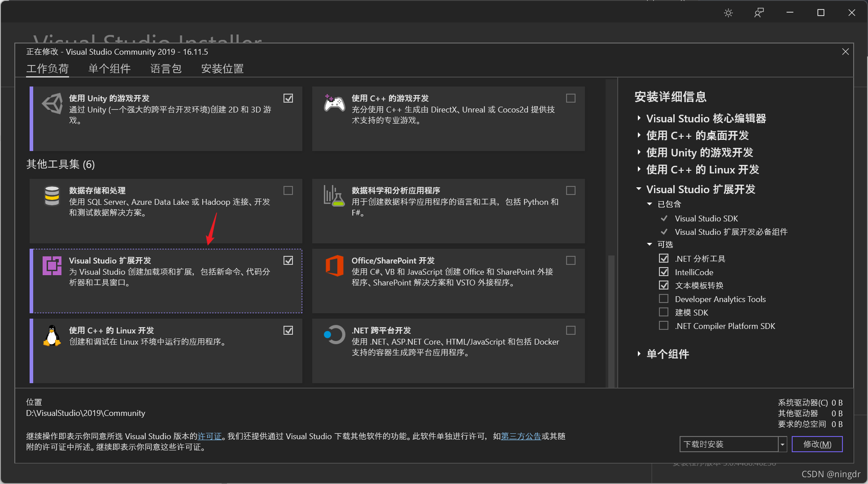
Task: Click the 修改(M) button
Action: click(x=817, y=444)
